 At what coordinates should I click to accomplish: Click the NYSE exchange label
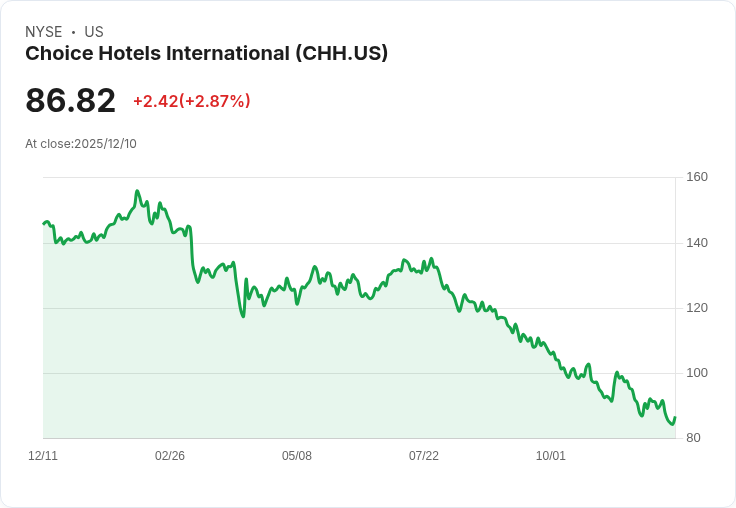[44, 32]
